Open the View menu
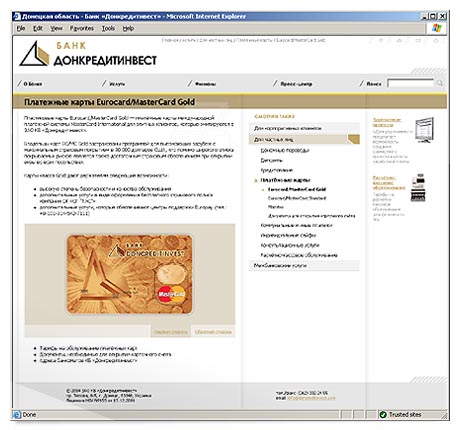 [56, 28]
